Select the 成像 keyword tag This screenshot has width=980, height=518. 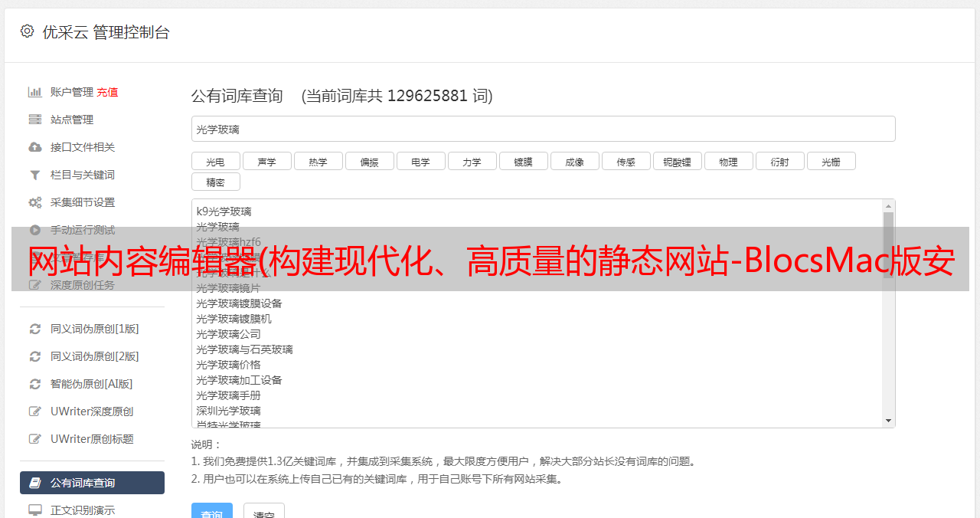(x=574, y=161)
